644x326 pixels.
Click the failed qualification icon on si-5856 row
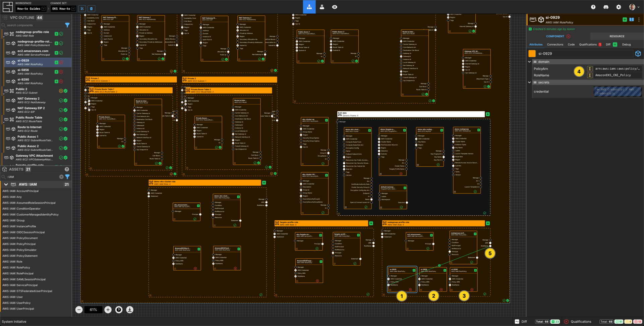[x=61, y=72]
